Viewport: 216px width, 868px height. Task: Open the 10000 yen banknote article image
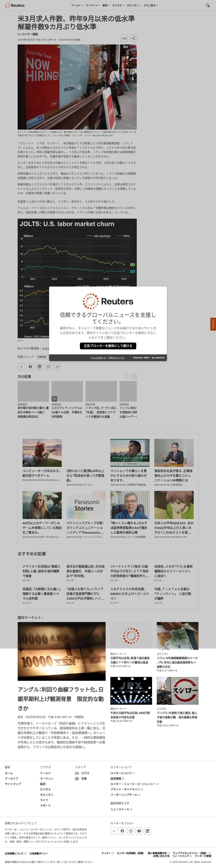pyautogui.click(x=62, y=651)
